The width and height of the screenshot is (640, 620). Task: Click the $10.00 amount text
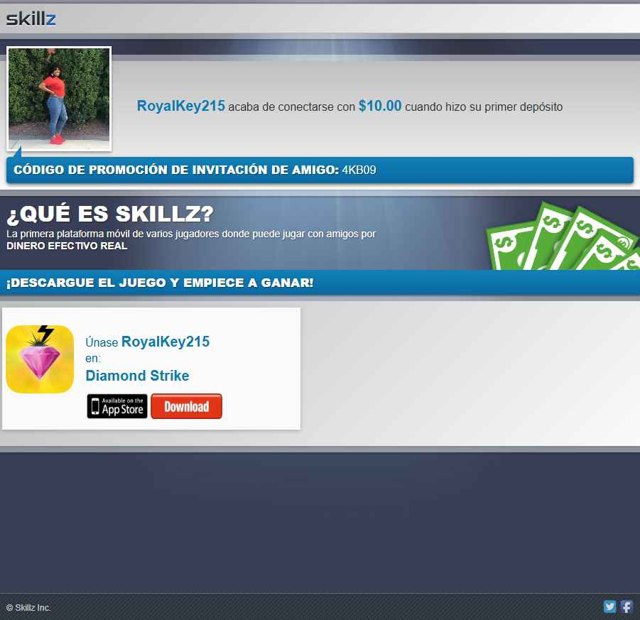[x=380, y=106]
